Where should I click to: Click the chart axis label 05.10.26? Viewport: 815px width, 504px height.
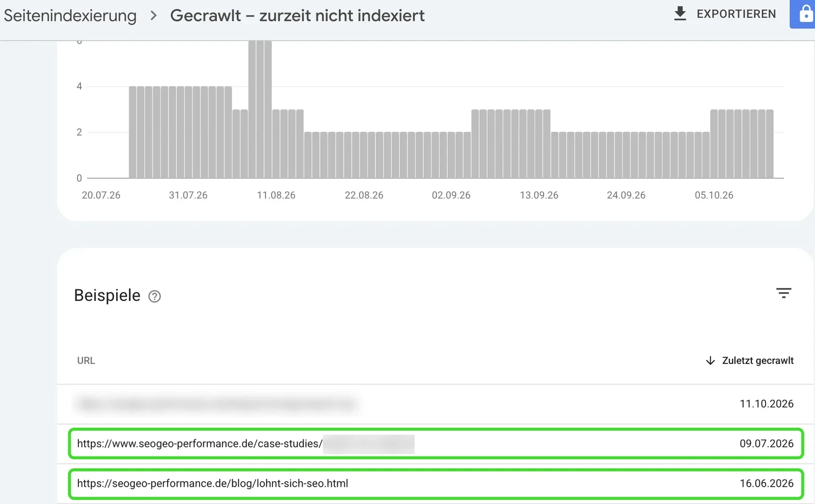click(714, 195)
